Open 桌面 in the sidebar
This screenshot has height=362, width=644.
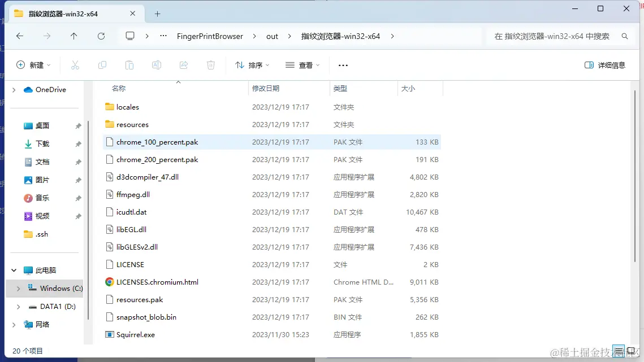pyautogui.click(x=42, y=125)
